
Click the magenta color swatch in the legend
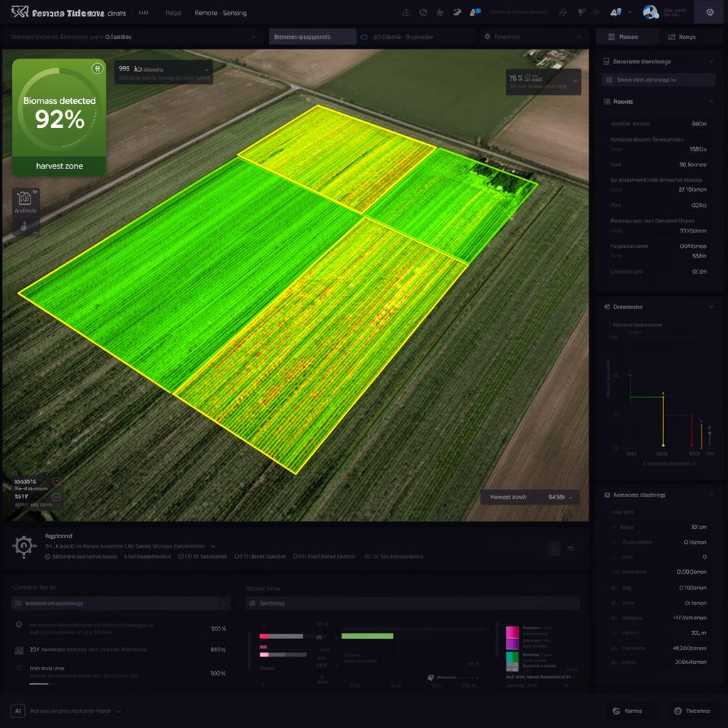point(512,632)
